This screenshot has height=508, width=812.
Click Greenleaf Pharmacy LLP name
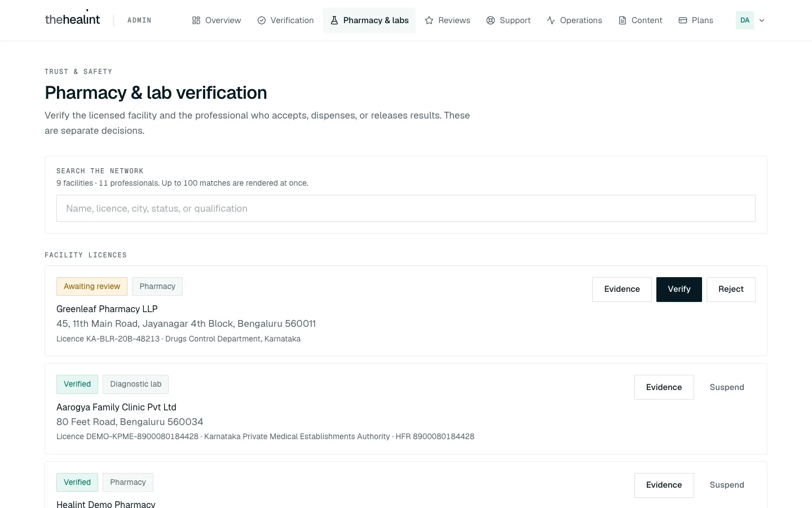point(107,309)
